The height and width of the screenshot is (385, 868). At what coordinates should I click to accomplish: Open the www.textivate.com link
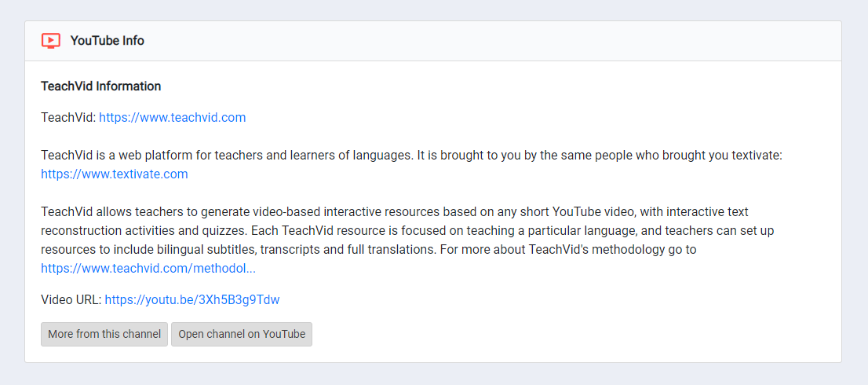(115, 174)
